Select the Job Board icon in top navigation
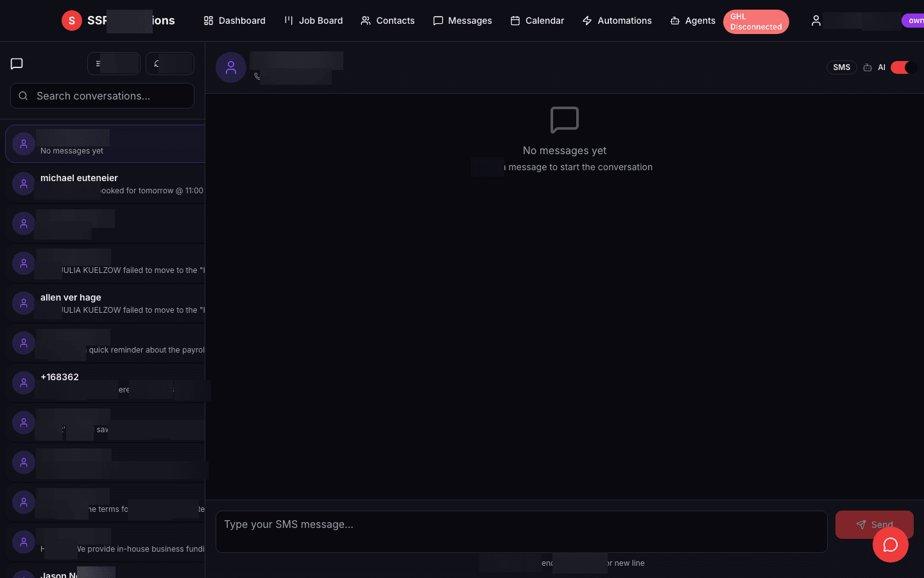 287,21
